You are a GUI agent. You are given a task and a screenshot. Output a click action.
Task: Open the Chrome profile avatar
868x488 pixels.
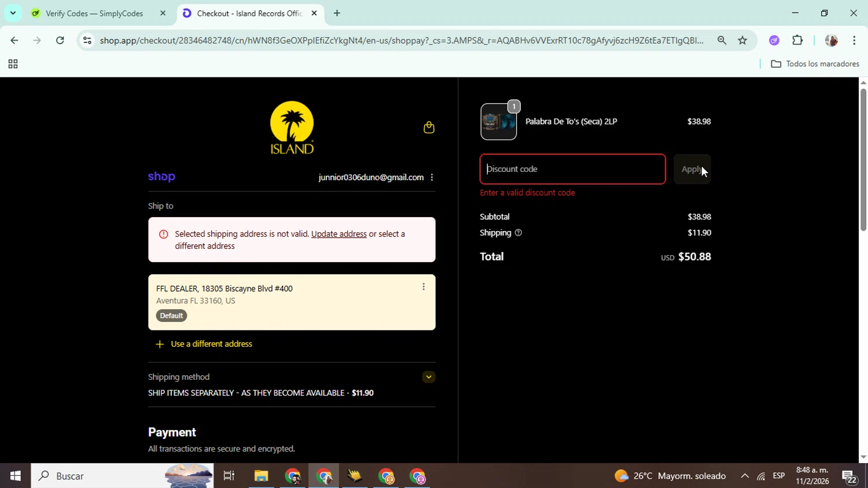[x=831, y=41]
